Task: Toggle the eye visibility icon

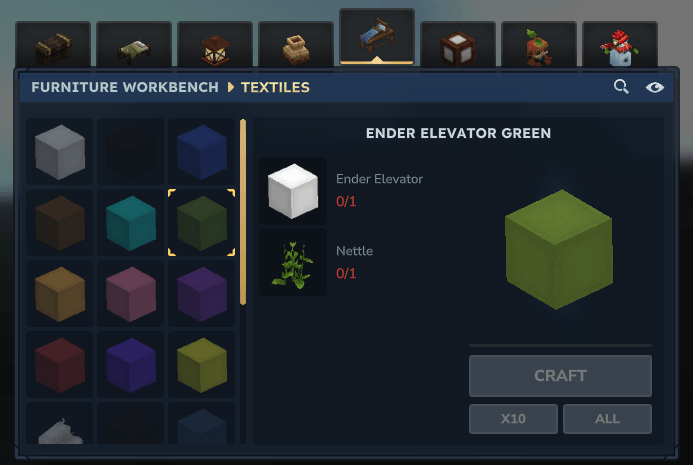Action: coord(655,88)
